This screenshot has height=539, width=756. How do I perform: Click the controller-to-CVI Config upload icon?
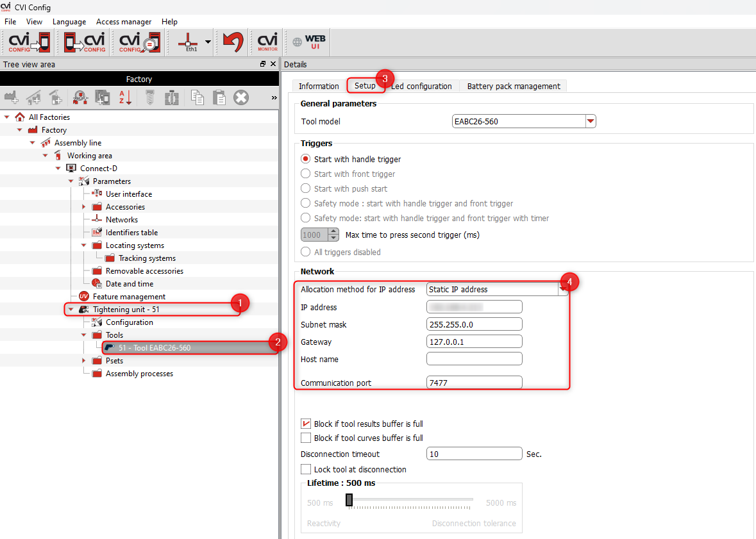click(85, 42)
